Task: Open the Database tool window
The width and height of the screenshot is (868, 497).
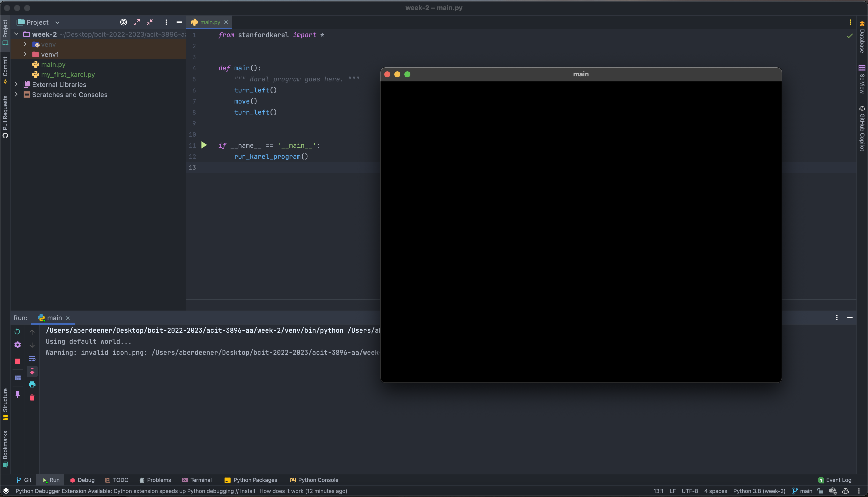Action: (x=863, y=39)
